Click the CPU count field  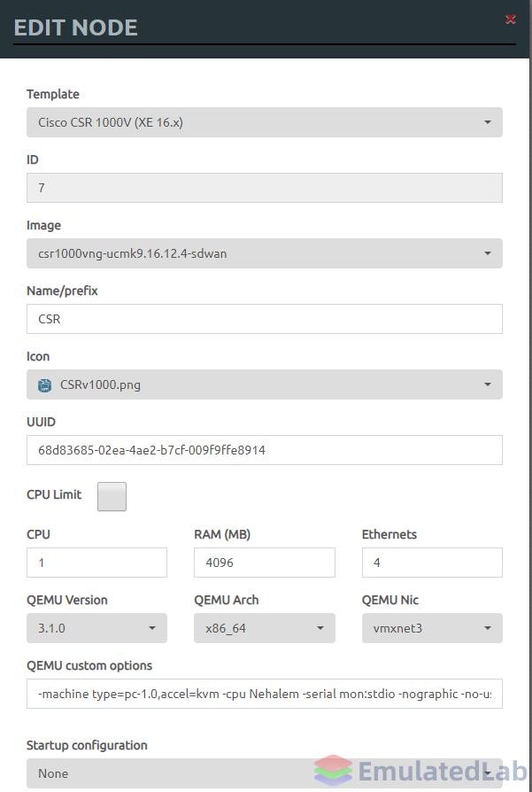[x=96, y=563]
